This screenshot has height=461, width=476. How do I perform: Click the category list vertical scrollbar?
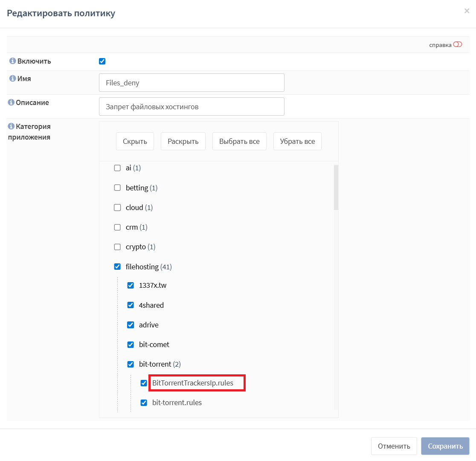336,188
